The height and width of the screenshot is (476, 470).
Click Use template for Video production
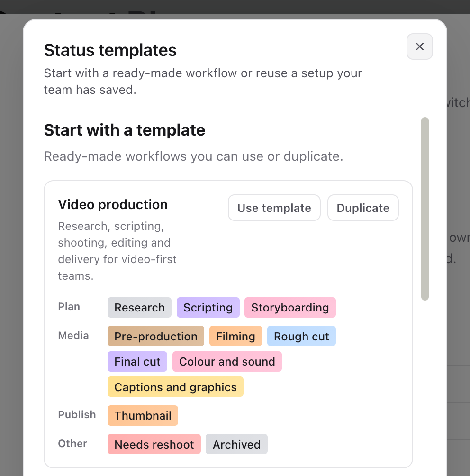coord(274,208)
